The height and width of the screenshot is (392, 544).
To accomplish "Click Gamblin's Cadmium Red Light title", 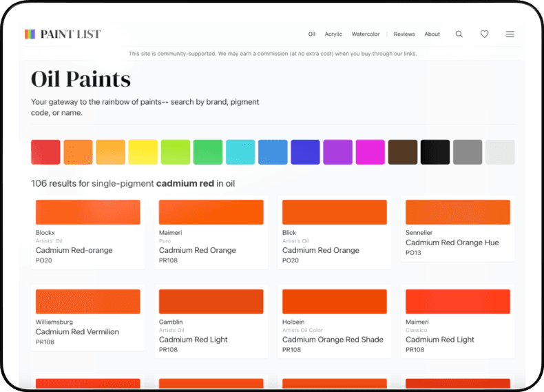I will (193, 339).
